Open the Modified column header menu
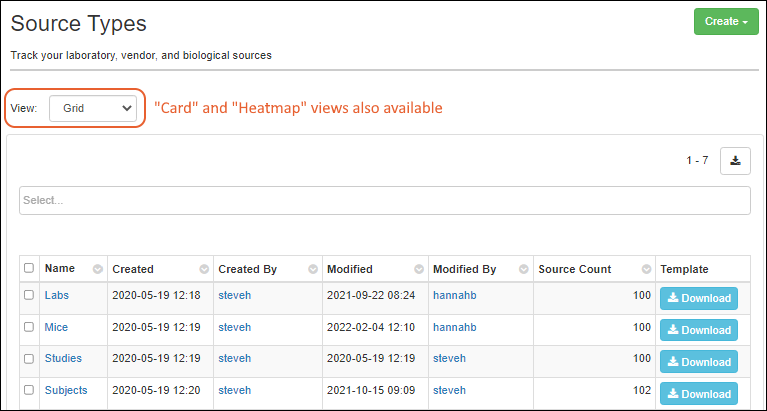The width and height of the screenshot is (767, 411). [418, 269]
